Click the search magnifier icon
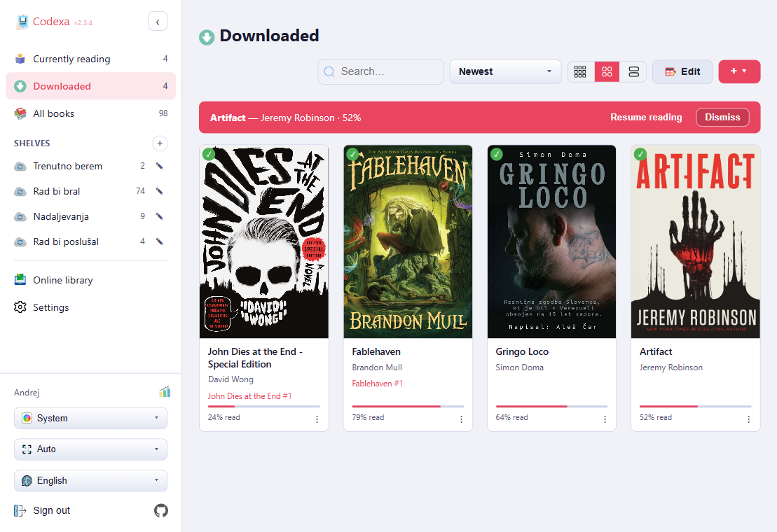This screenshot has height=532, width=777. click(329, 72)
